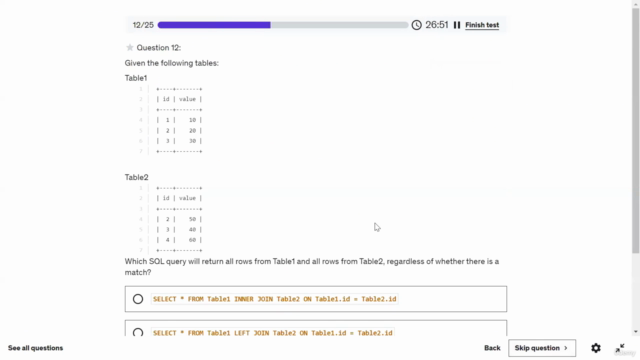Open See all questions
The height and width of the screenshot is (360, 640).
click(36, 348)
